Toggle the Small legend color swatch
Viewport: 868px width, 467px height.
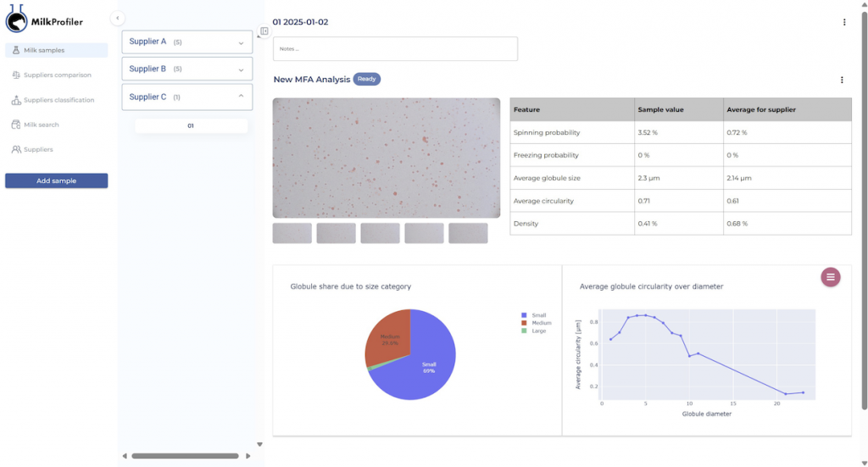524,315
